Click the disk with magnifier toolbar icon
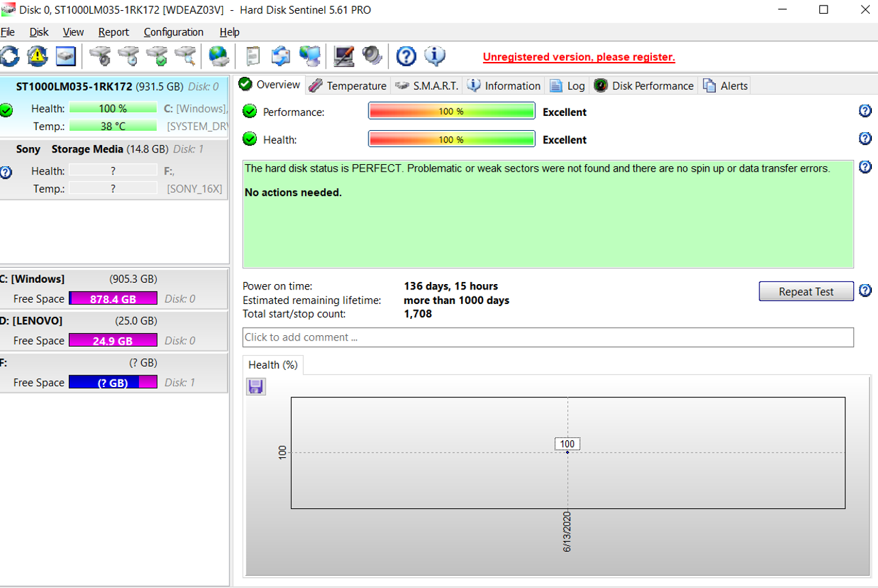The image size is (878, 588). click(x=185, y=57)
